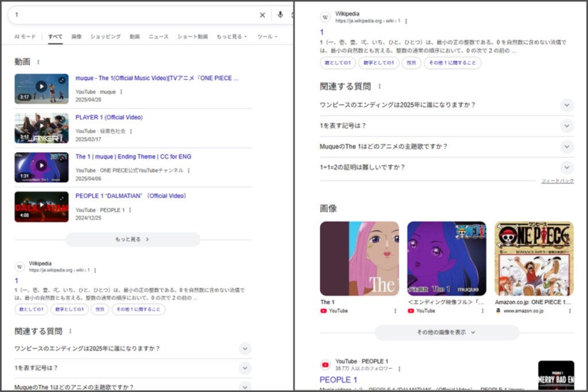Expand question ワンピースのエンディングは2025年に誰になりますか in right panel
Viewport: 588px width, 392px height.
567,105
